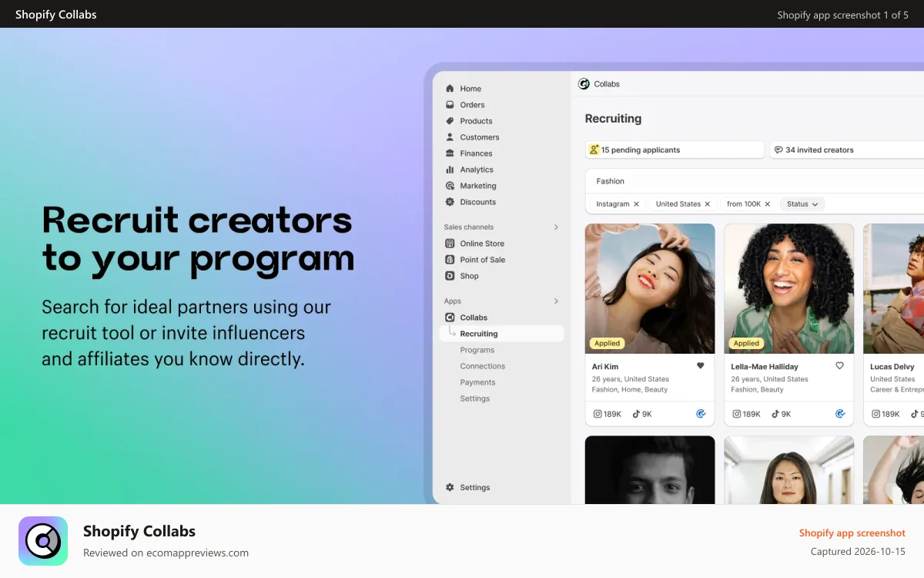The image size is (924, 578).
Task: Click the invited creators chat icon
Action: pos(778,150)
